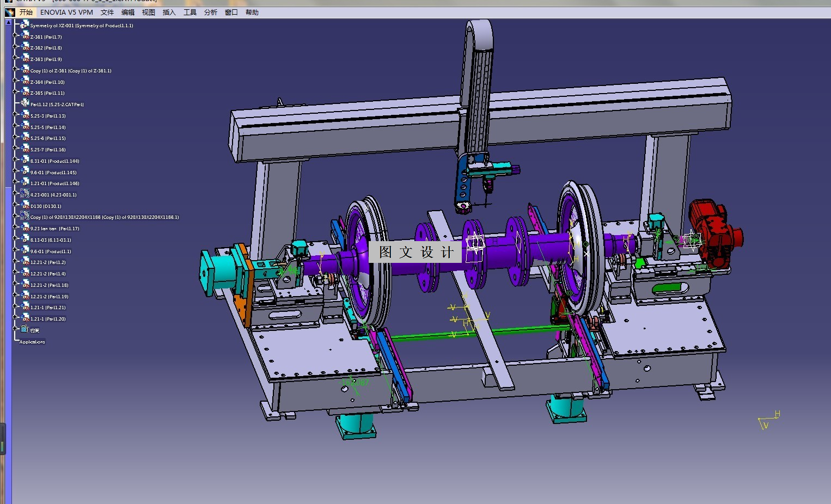Select the 'Z-362 (Part1.8)' tree label
Screen dimensions: 831x504
click(46, 48)
